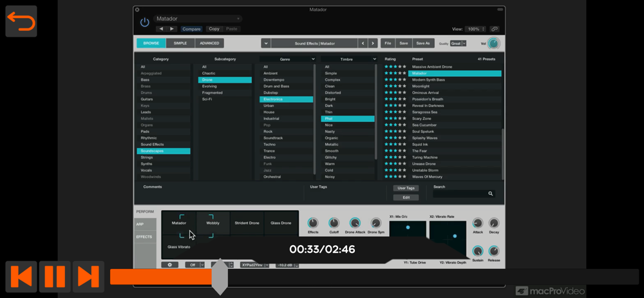Open the EFFECTS side tab
Viewport: 644px width, 298px height.
145,237
